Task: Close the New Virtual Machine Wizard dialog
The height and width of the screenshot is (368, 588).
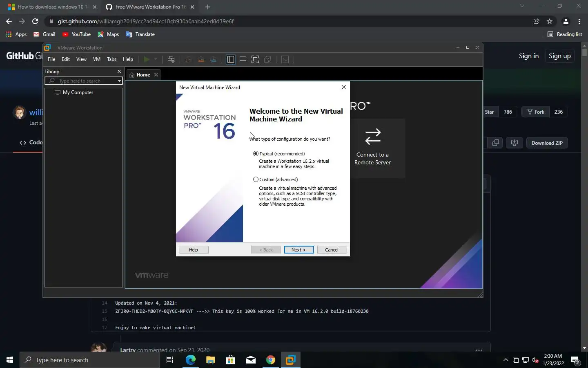Action: (344, 87)
